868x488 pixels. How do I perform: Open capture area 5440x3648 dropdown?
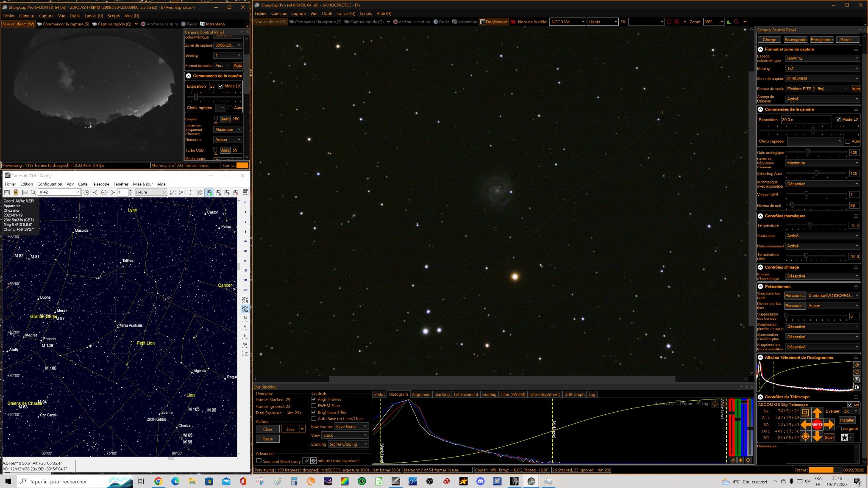[822, 78]
